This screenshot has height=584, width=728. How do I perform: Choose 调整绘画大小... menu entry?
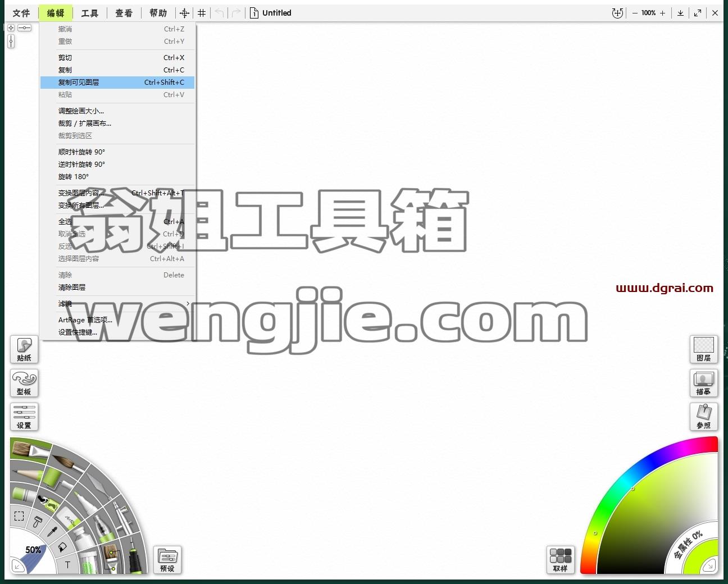[x=117, y=111]
